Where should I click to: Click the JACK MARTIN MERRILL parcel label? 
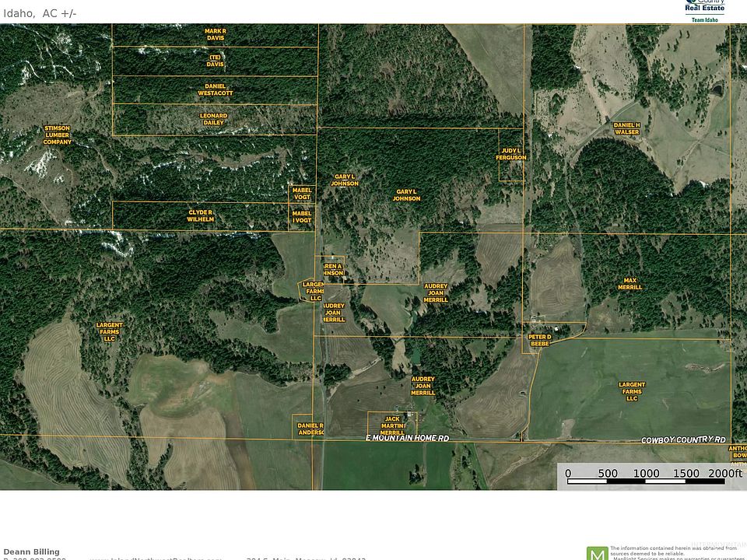[392, 425]
